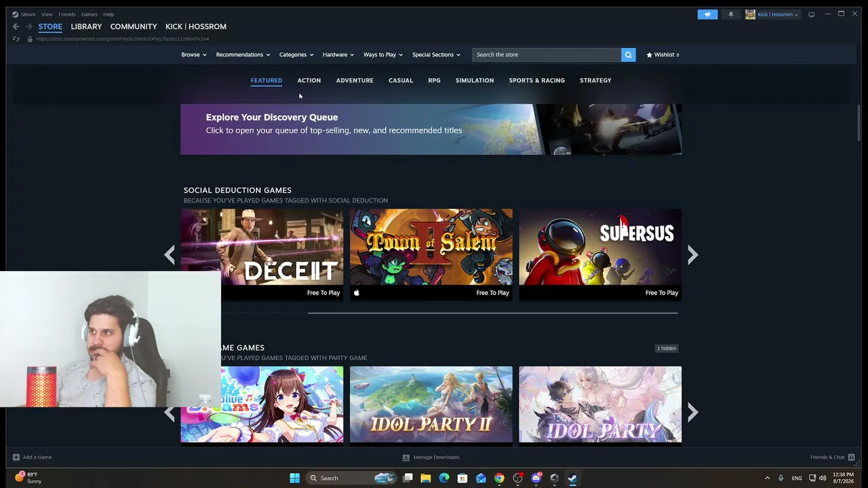The height and width of the screenshot is (488, 868).
Task: Enter Big Picture mode via monitor icon
Action: (811, 14)
